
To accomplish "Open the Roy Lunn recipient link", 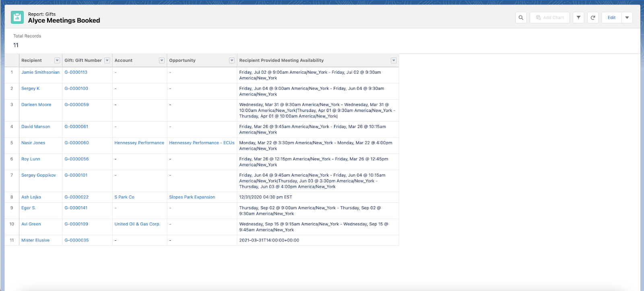I will (x=31, y=159).
